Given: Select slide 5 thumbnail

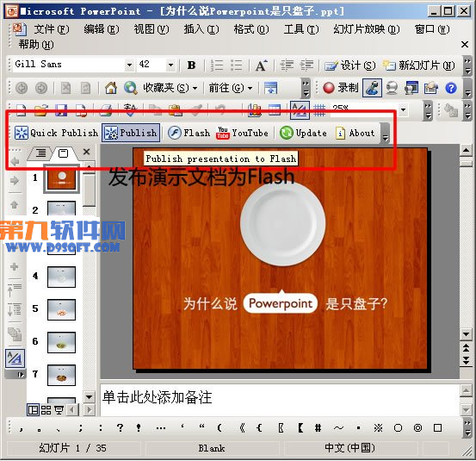Looking at the screenshot, I should point(61,309).
